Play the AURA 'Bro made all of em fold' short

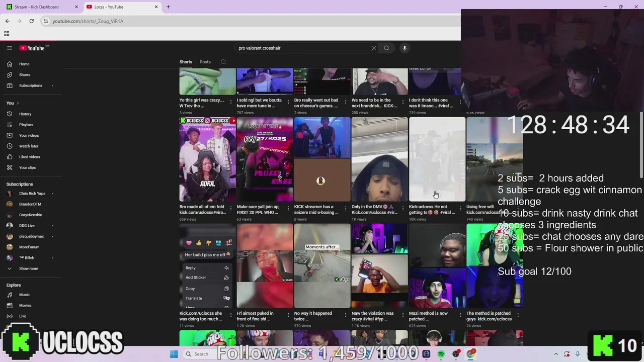point(207,159)
